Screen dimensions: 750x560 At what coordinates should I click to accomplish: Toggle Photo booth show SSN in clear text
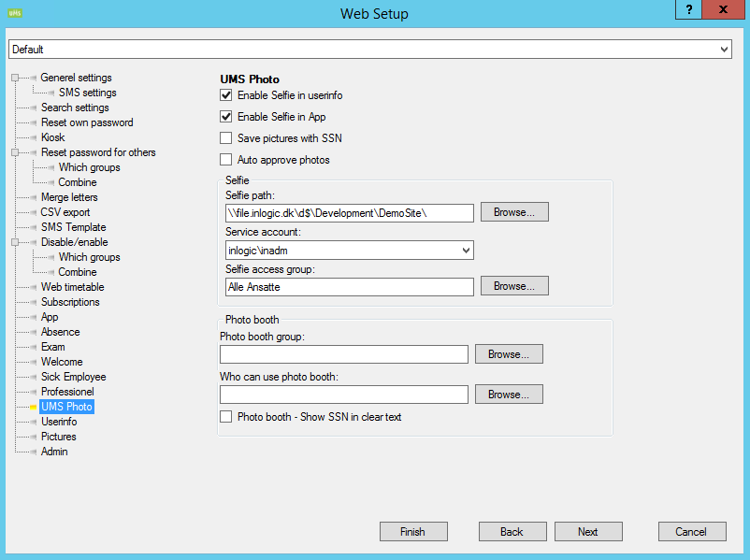pos(225,417)
